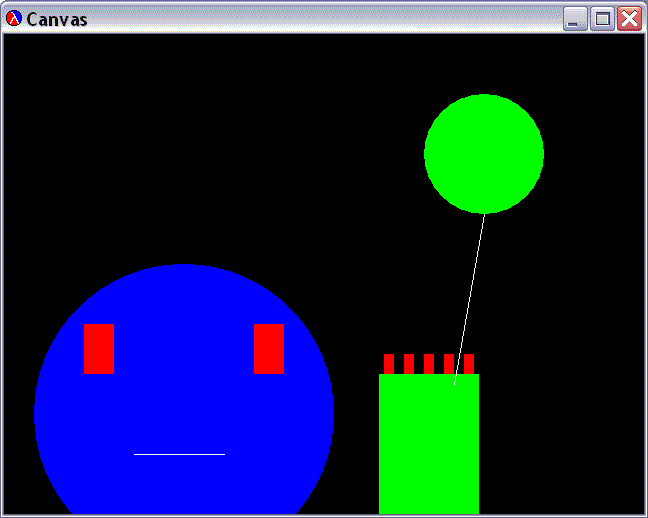Image resolution: width=648 pixels, height=518 pixels.
Task: Click the "Canvas" title text
Action: [x=56, y=19]
